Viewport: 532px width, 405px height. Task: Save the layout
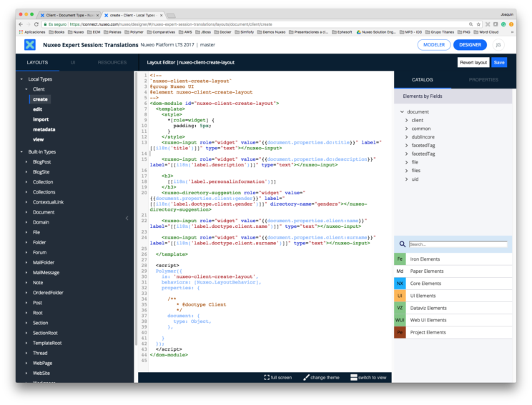pos(499,62)
